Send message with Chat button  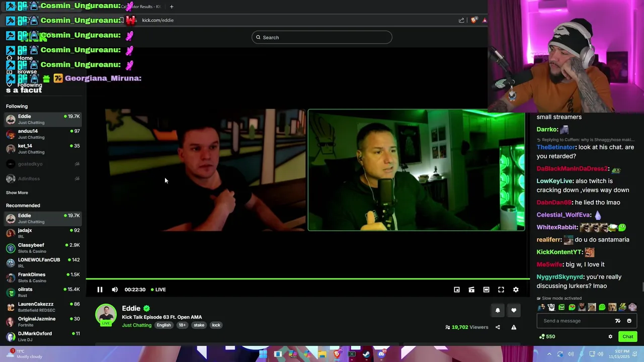tap(628, 337)
